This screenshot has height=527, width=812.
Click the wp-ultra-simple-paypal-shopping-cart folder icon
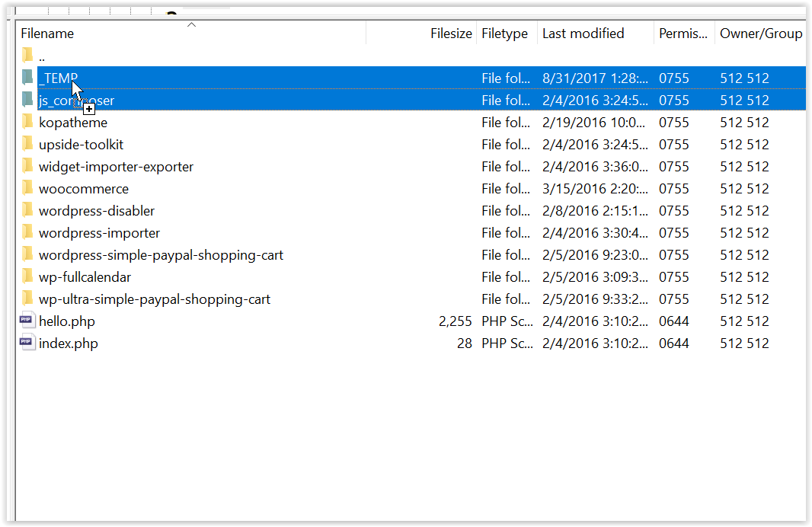[x=27, y=299]
